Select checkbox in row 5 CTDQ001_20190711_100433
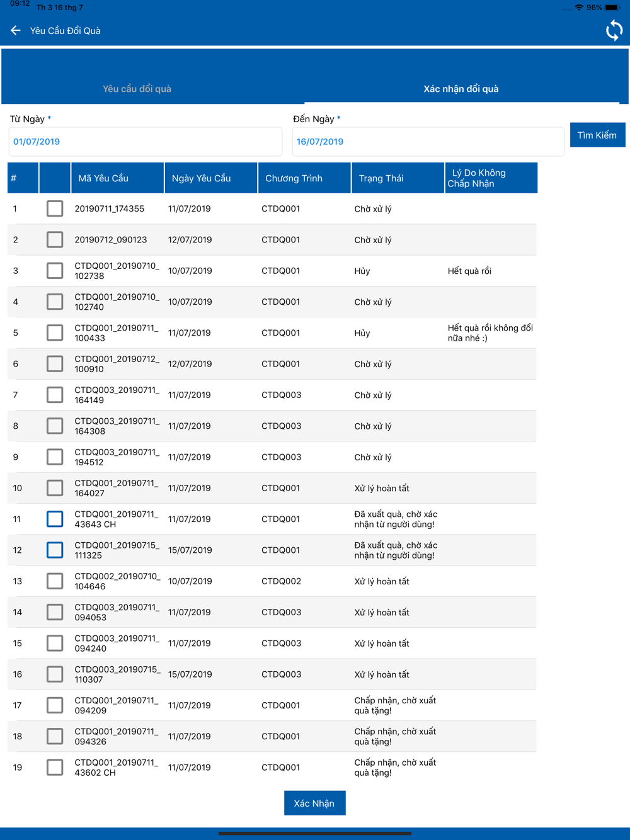Image resolution: width=630 pixels, height=840 pixels. (55, 332)
